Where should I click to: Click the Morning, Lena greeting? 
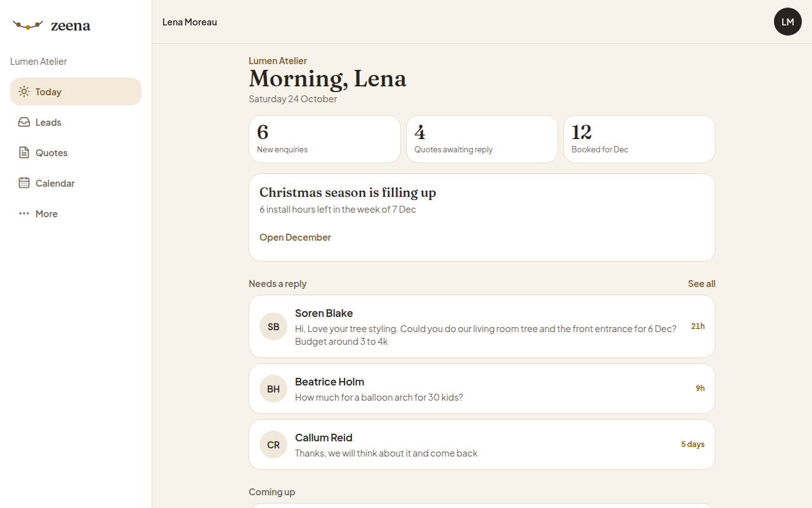point(327,79)
